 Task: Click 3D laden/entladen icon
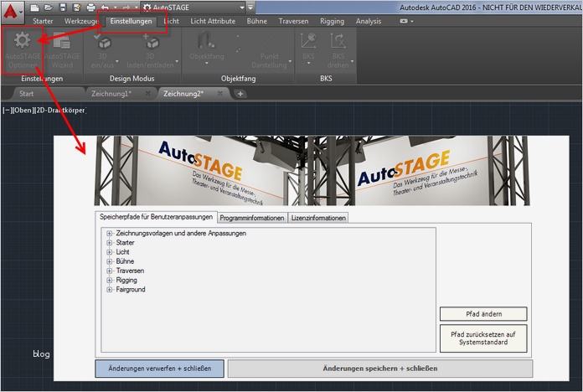(151, 44)
